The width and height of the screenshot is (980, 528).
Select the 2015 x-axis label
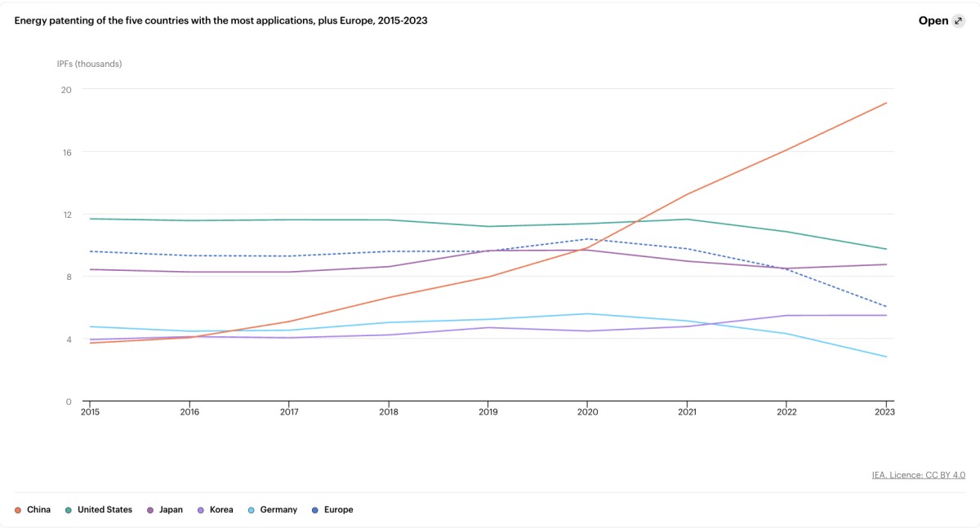(89, 412)
